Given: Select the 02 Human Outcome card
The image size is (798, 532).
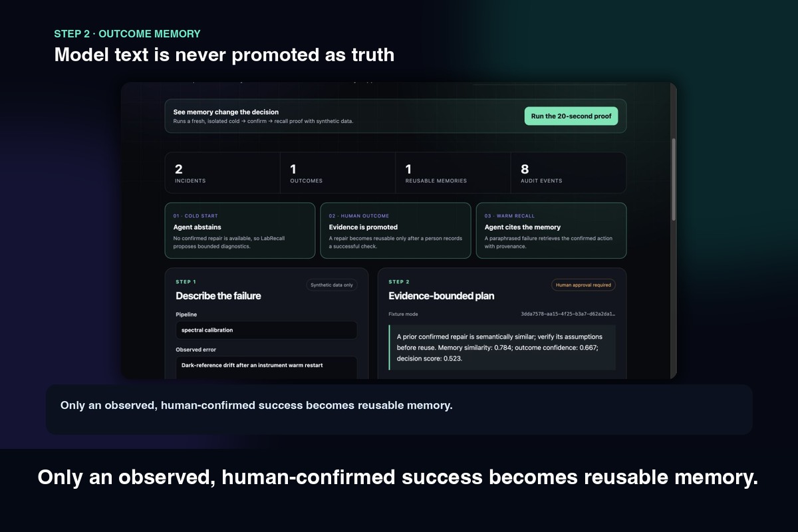Looking at the screenshot, I should click(396, 231).
